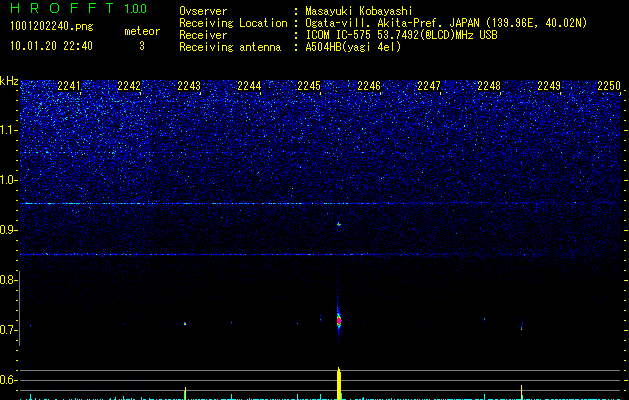
Task: Click the 2250 time marker
Action: coord(609,86)
